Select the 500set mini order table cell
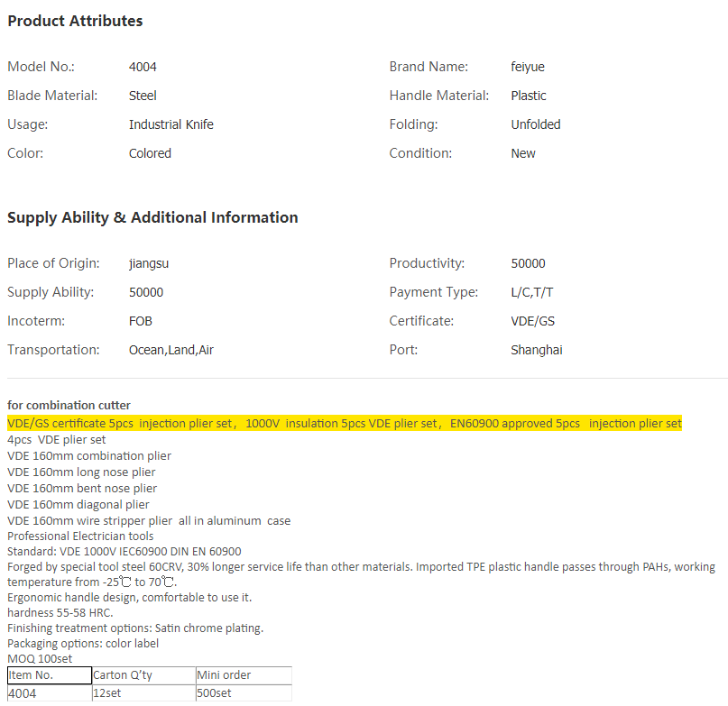Image resolution: width=728 pixels, height=706 pixels. click(x=244, y=693)
